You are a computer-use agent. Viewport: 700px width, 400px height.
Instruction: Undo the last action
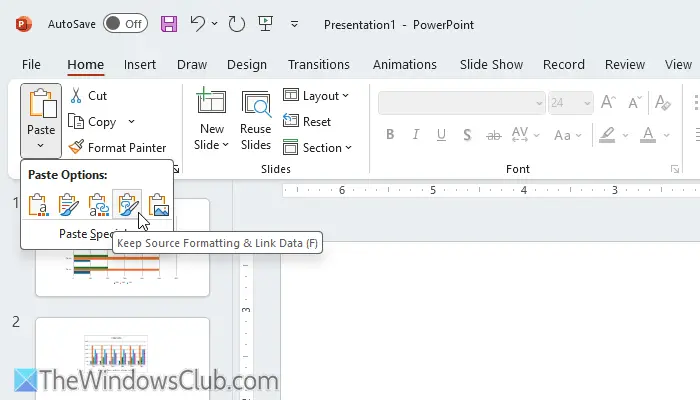click(197, 23)
